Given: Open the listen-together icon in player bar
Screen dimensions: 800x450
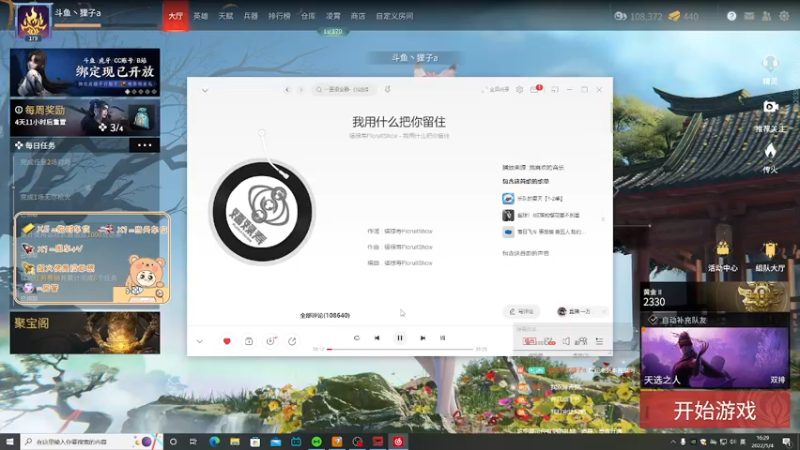Looking at the screenshot, I should point(581,341).
